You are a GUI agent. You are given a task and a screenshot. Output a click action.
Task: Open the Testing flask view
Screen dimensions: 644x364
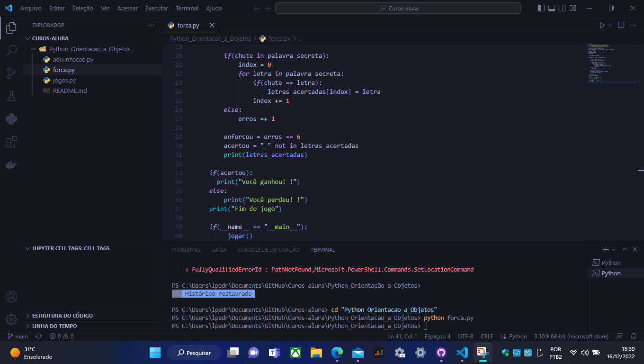pos(11,96)
